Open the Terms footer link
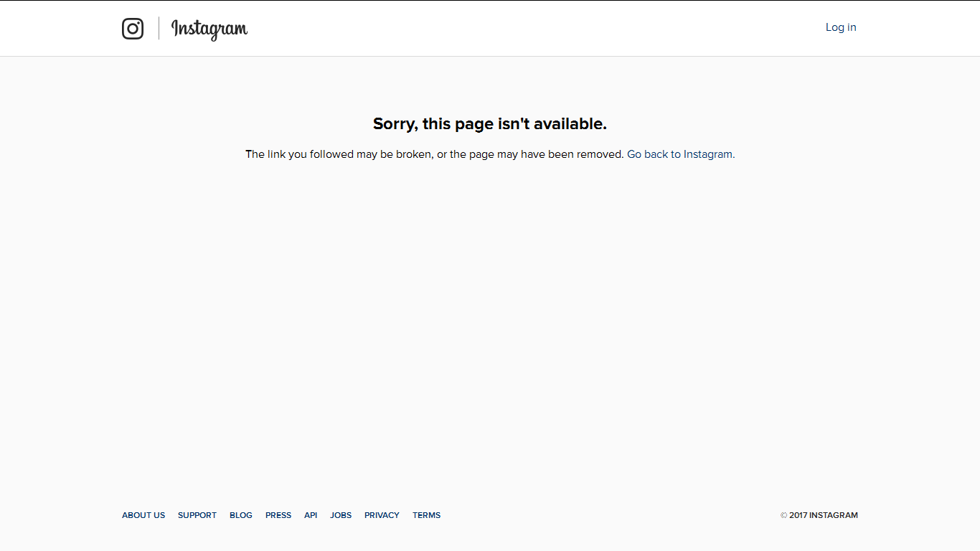The width and height of the screenshot is (980, 551). pos(426,515)
